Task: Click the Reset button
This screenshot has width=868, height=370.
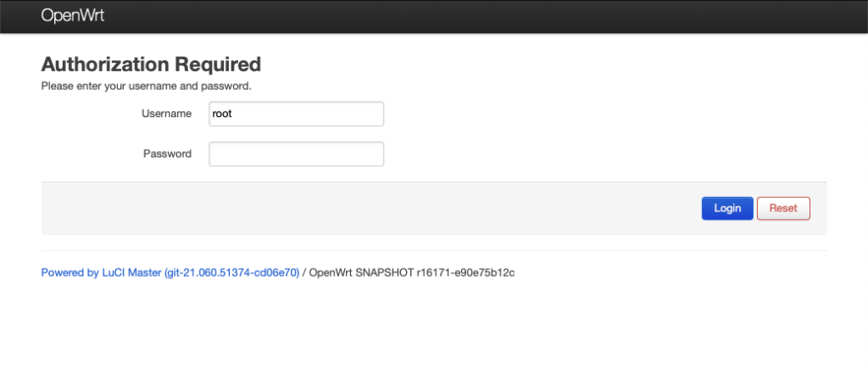Action: (x=782, y=208)
